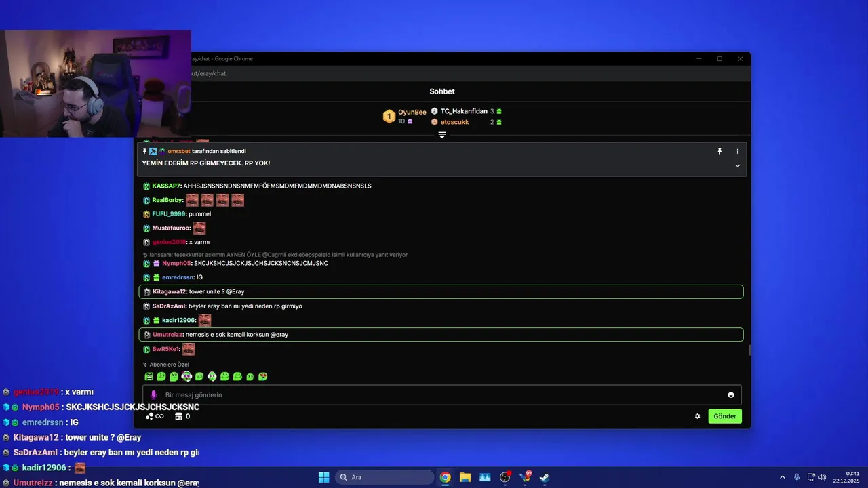Click Kitagawa12 highlighted message
868x488 pixels.
441,291
